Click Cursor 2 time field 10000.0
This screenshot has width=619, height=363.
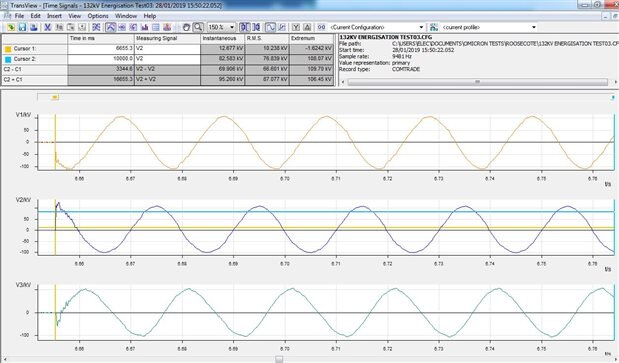coord(101,59)
